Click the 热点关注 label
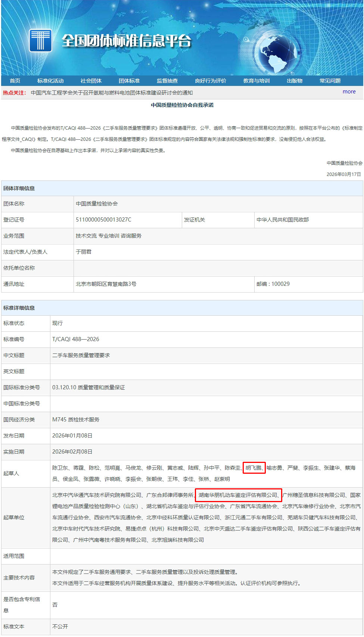The width and height of the screenshot is (364, 637). (x=15, y=93)
